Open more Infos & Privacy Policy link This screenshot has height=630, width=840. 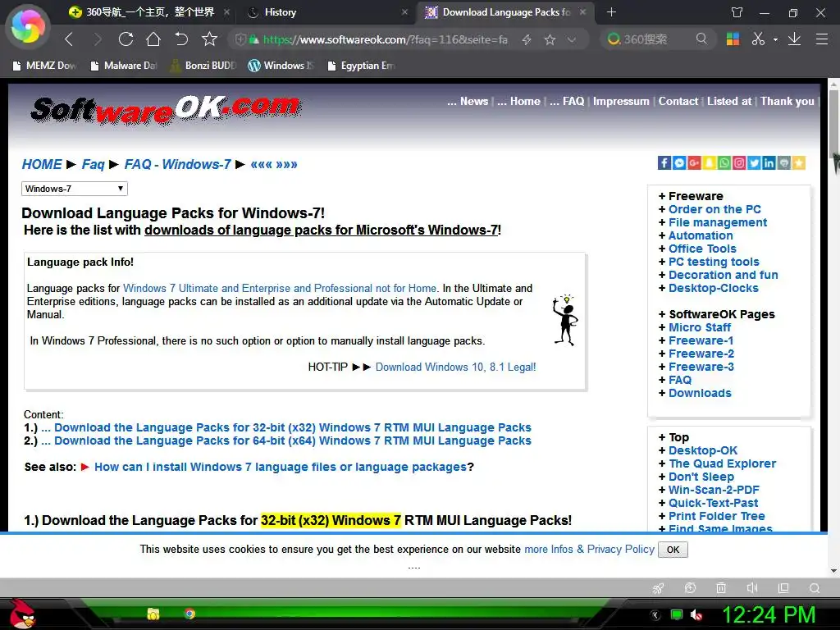tap(589, 549)
